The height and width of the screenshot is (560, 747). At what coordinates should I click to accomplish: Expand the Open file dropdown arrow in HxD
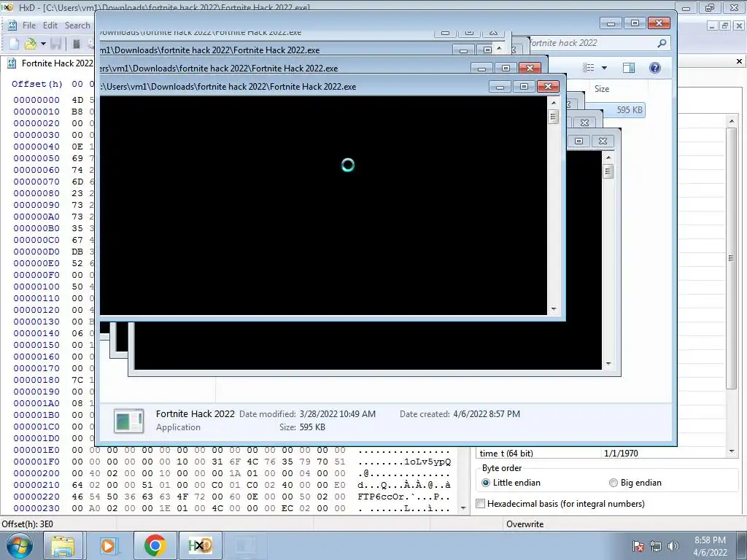[x=43, y=44]
